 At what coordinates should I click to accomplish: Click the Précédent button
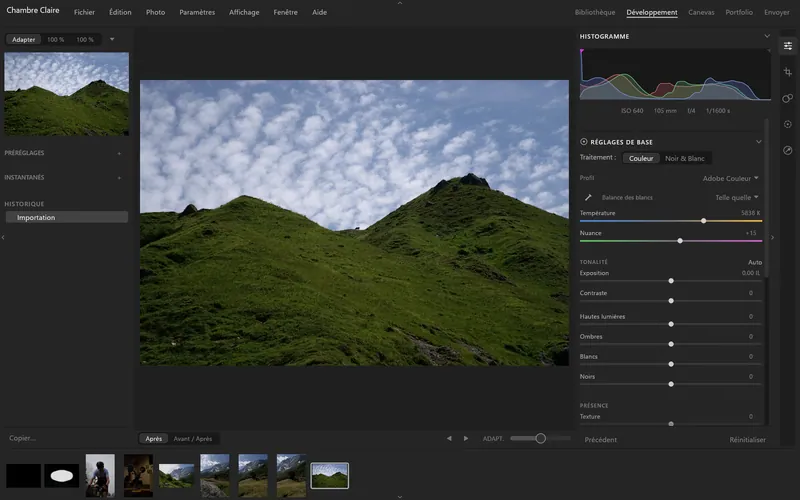[601, 440]
